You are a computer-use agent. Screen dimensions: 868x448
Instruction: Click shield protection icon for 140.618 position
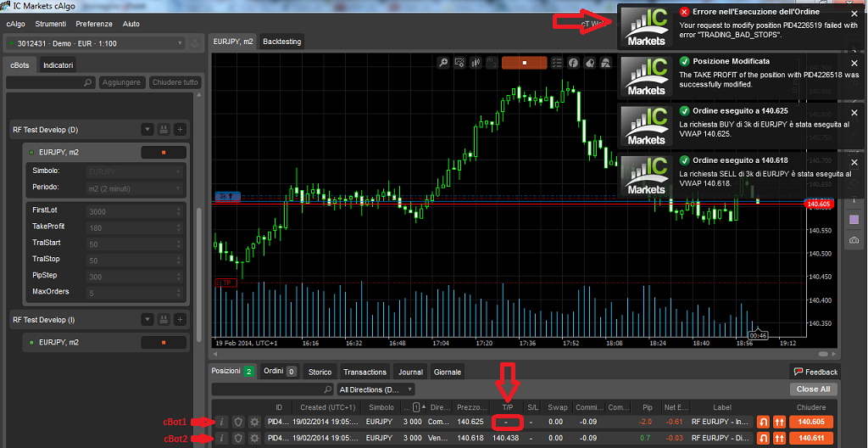point(238,438)
